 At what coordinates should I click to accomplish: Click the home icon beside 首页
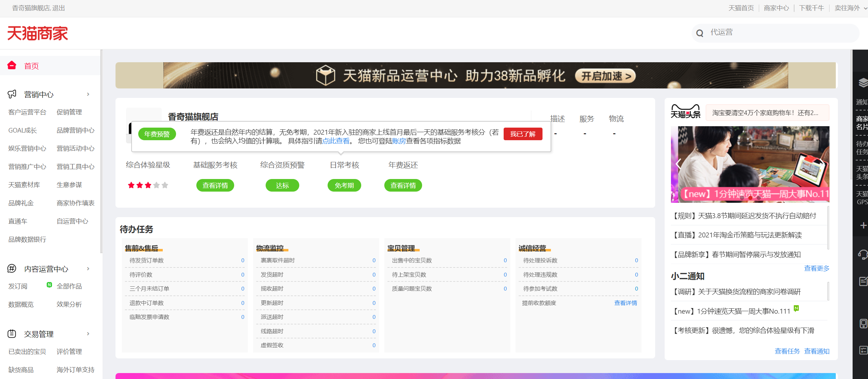[12, 65]
